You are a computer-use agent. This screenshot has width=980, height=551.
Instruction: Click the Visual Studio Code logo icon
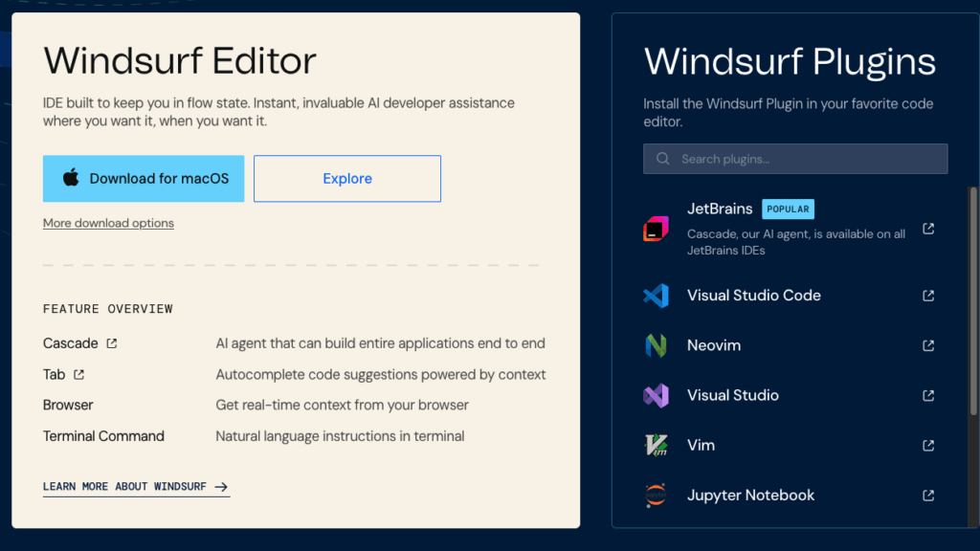[x=656, y=296]
